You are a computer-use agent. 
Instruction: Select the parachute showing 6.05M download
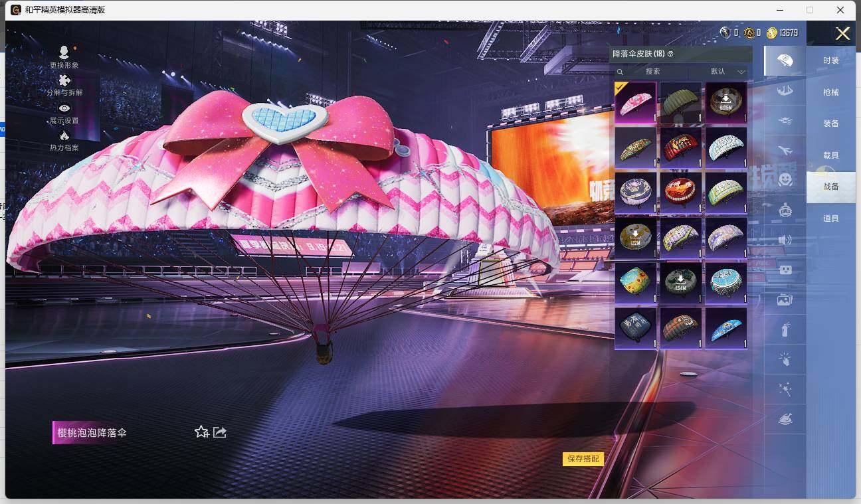point(725,103)
